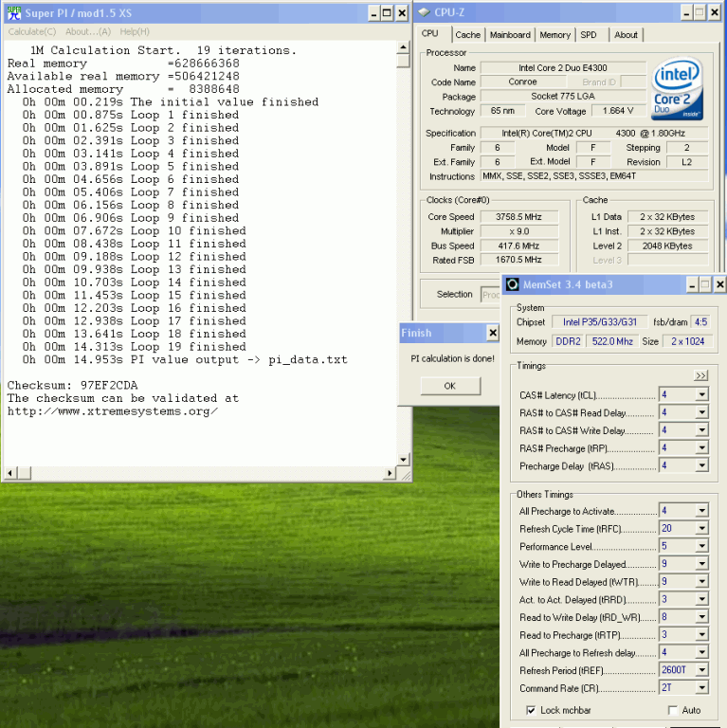The image size is (727, 728).
Task: Click the Memory frequency 522.0 Mhz field
Action: click(612, 341)
